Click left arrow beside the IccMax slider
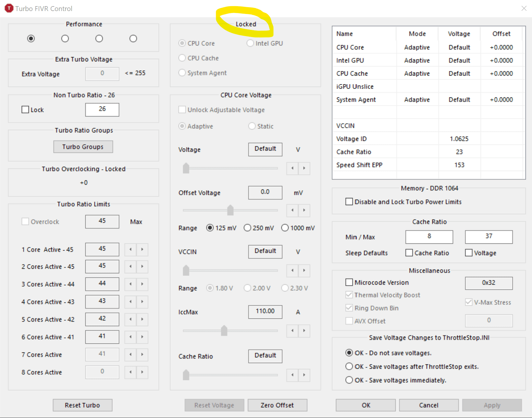Screen dimensions: 532x418 (x=292, y=331)
